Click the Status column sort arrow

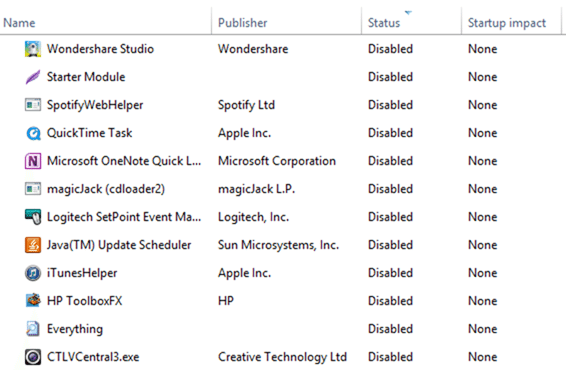coord(408,13)
